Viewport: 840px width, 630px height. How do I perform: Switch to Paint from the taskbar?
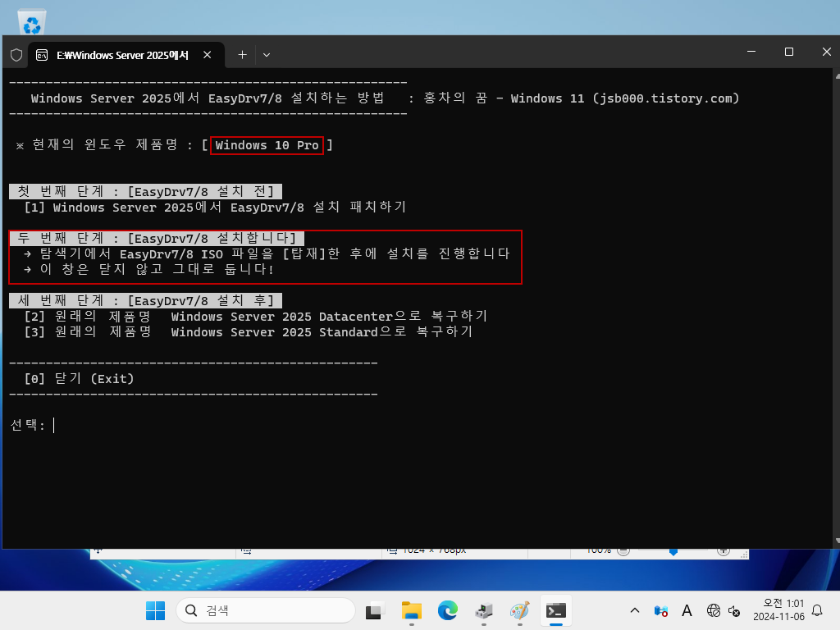pos(519,610)
